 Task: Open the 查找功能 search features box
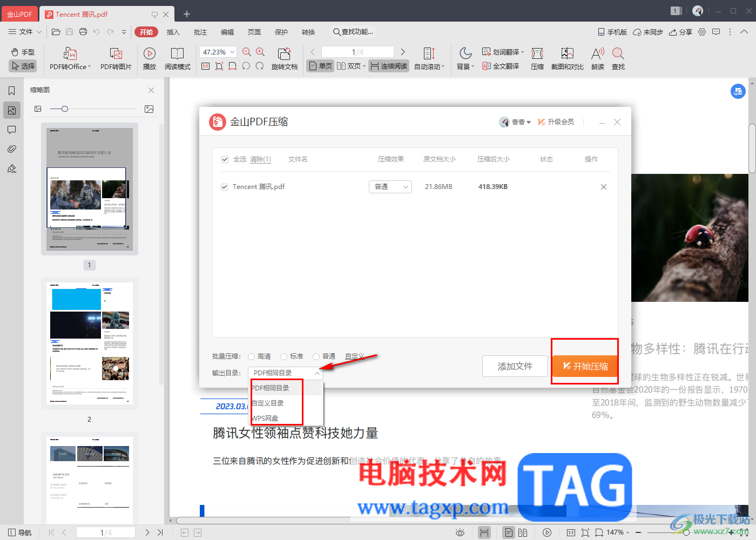pos(353,32)
